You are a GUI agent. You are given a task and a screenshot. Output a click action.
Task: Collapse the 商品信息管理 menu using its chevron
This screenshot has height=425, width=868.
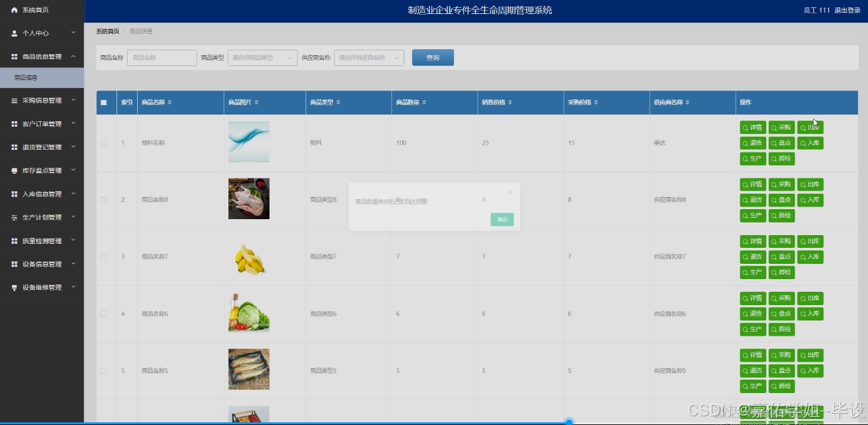point(73,57)
